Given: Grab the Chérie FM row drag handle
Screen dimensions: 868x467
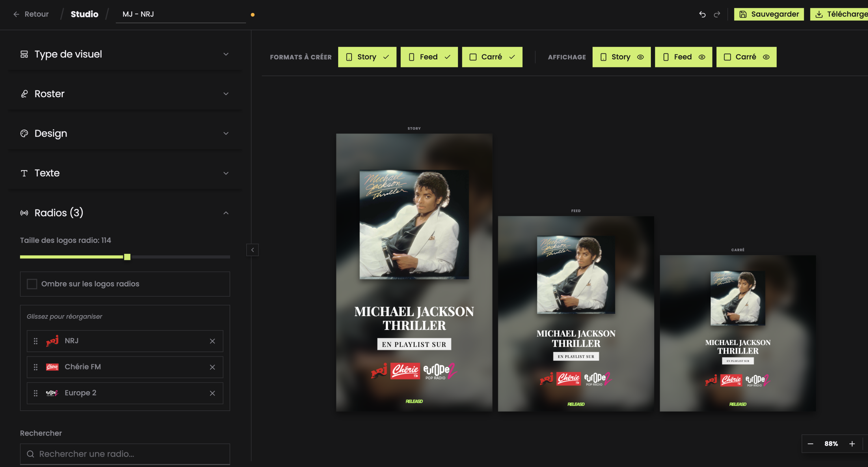Looking at the screenshot, I should tap(36, 367).
